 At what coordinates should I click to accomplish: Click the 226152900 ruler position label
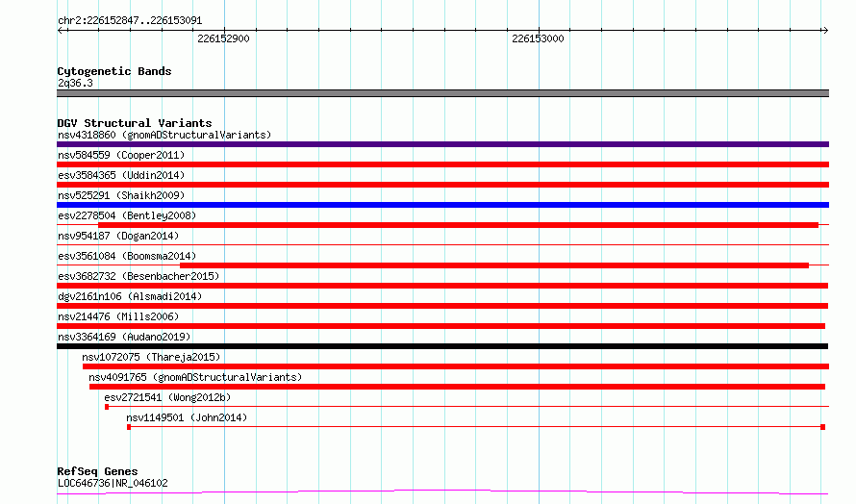pyautogui.click(x=223, y=38)
